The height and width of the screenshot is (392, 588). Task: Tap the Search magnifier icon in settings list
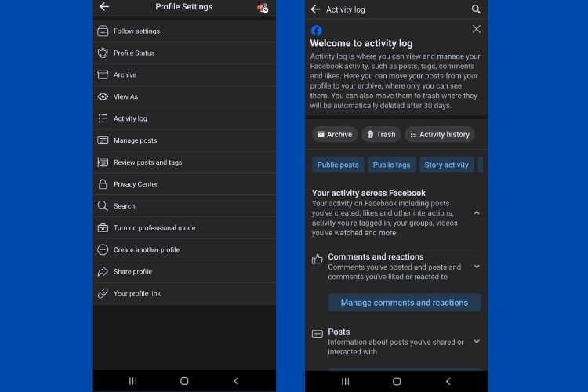click(x=103, y=206)
